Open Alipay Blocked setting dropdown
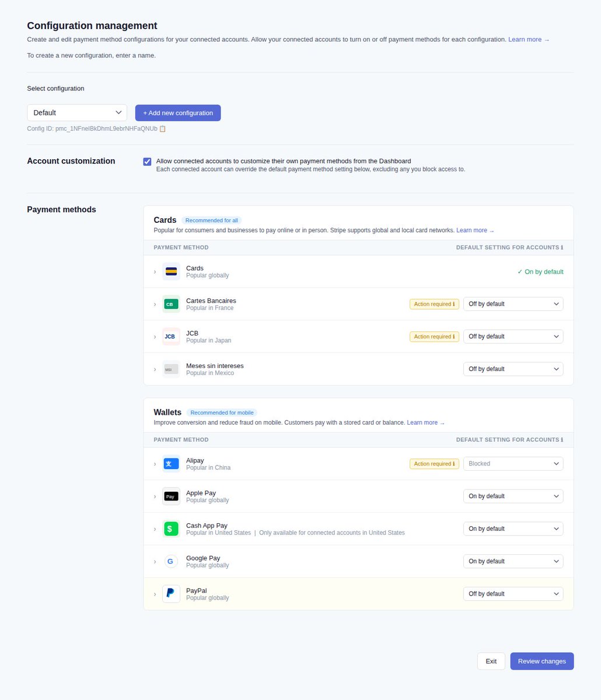The height and width of the screenshot is (700, 601). tap(513, 464)
